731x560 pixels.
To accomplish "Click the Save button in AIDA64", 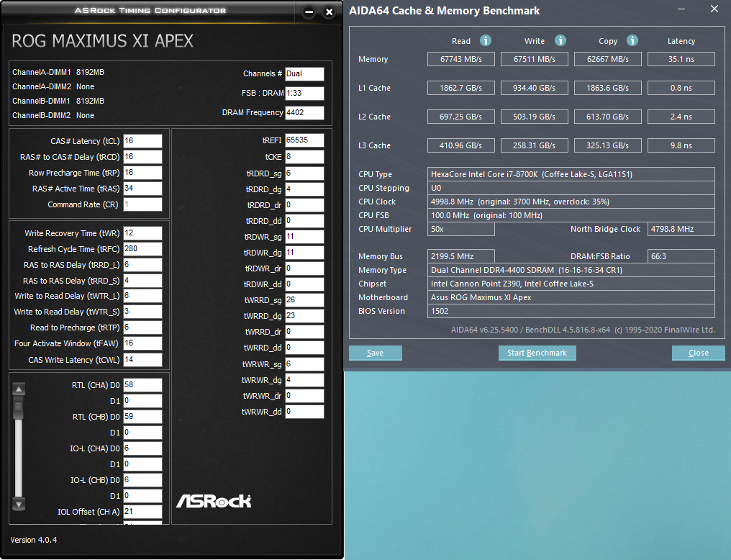I will (376, 353).
